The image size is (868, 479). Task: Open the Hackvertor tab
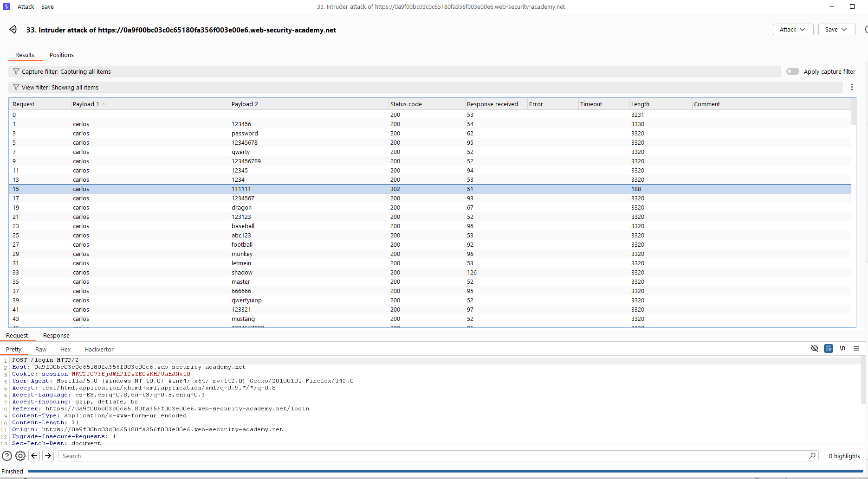99,349
